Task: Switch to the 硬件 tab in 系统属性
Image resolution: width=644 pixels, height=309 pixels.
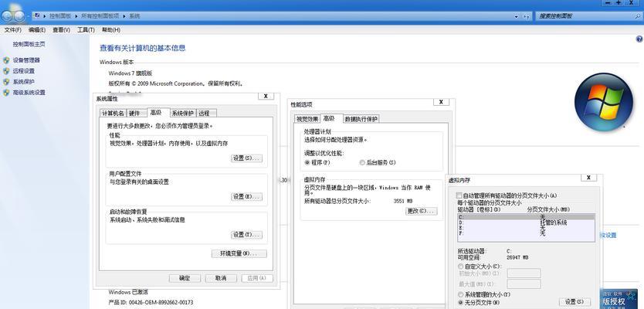Action: click(136, 114)
